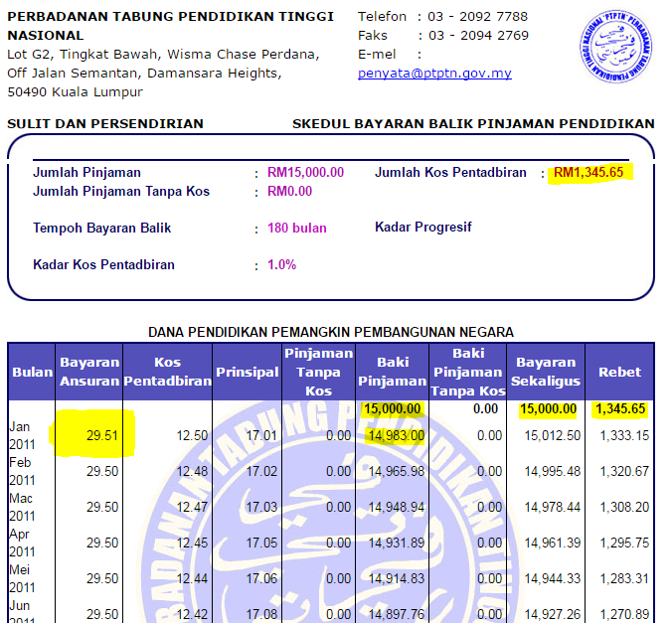Viewport: 672px width, 623px height.
Task: Click the 180 bulan repayment period value
Action: pyautogui.click(x=297, y=228)
